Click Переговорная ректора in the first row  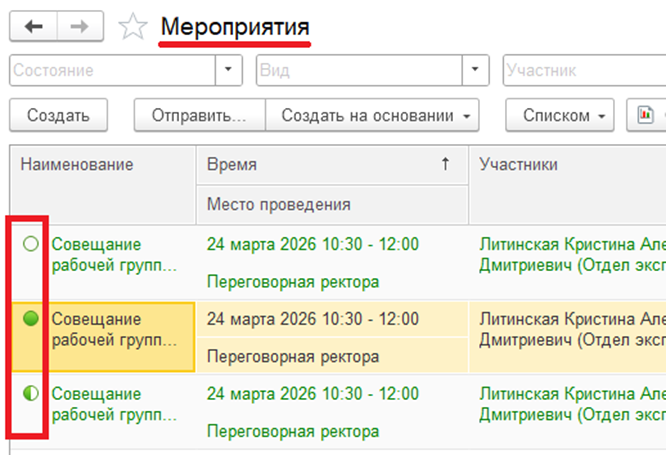coord(293,282)
